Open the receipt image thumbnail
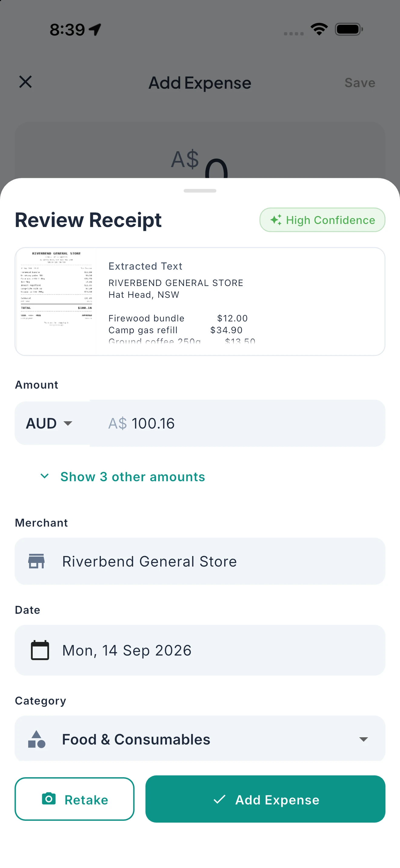This screenshot has height=868, width=400. click(x=56, y=301)
